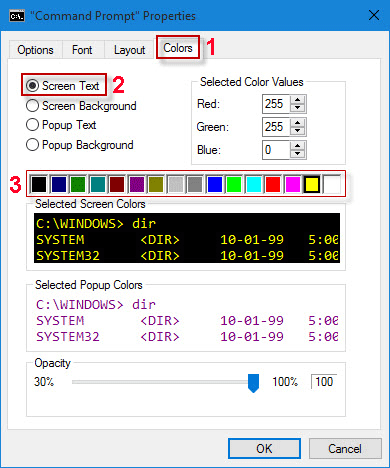
Task: Confirm changes with the OK button
Action: pyautogui.click(x=264, y=449)
